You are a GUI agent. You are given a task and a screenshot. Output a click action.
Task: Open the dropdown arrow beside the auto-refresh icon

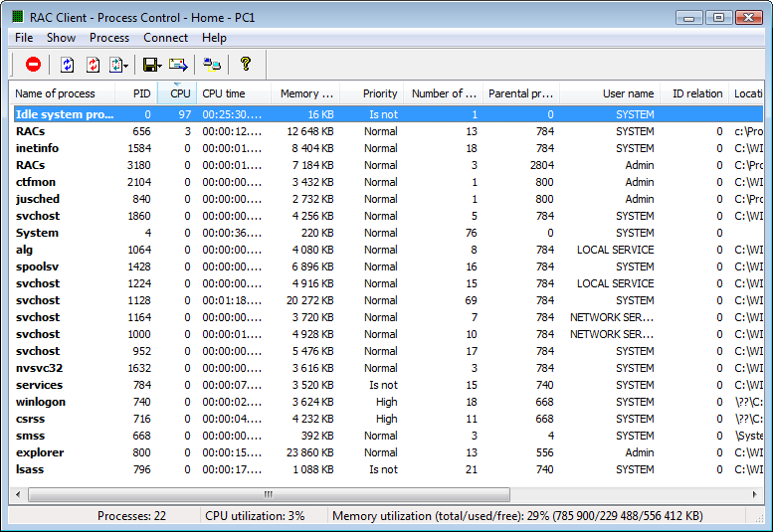tap(126, 66)
